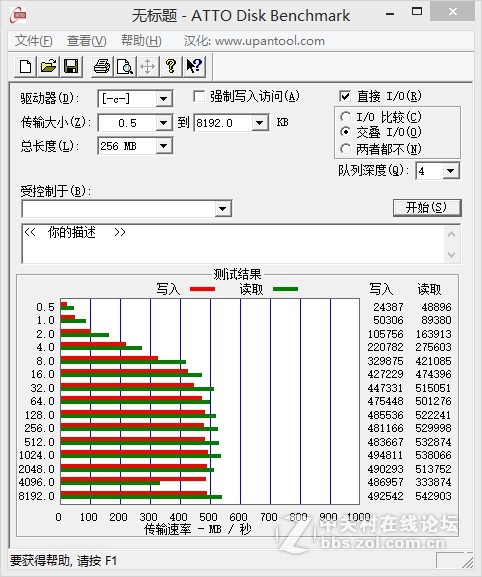
Task: Expand the 受控制于(B) dropdown
Action: 222,209
